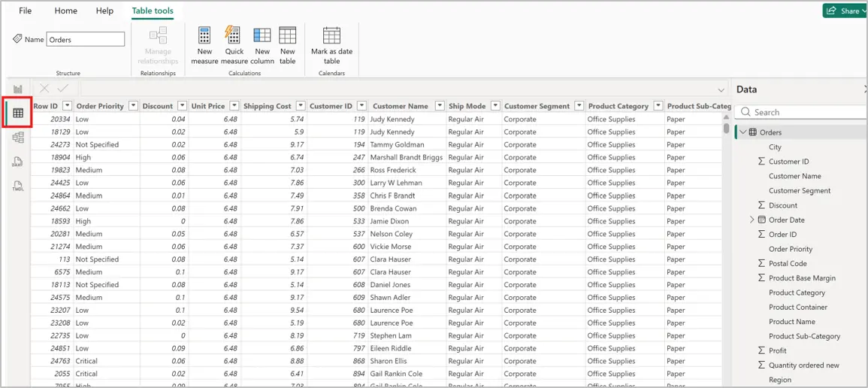Click the New column icon
868x388 pixels.
pos(262,35)
